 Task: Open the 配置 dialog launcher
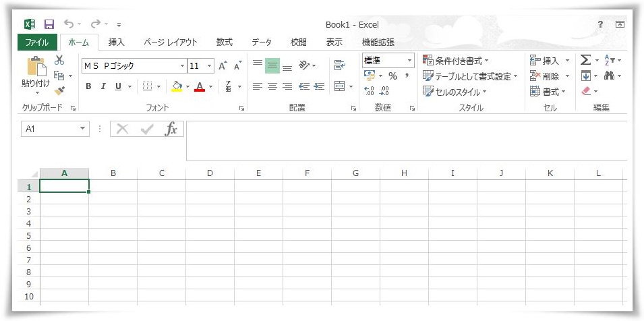pyautogui.click(x=353, y=109)
